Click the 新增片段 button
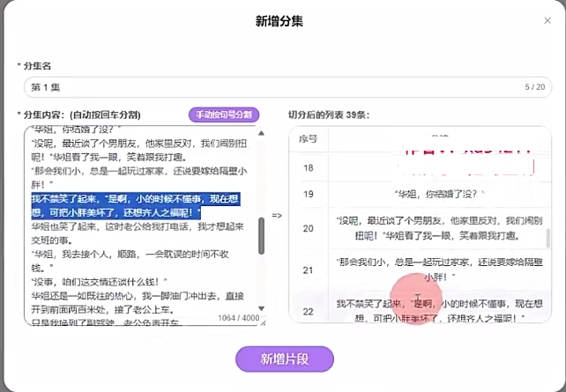The height and width of the screenshot is (392, 566). (285, 359)
